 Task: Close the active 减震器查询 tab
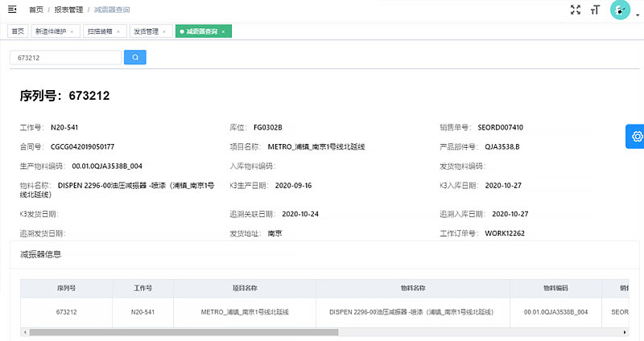[224, 31]
